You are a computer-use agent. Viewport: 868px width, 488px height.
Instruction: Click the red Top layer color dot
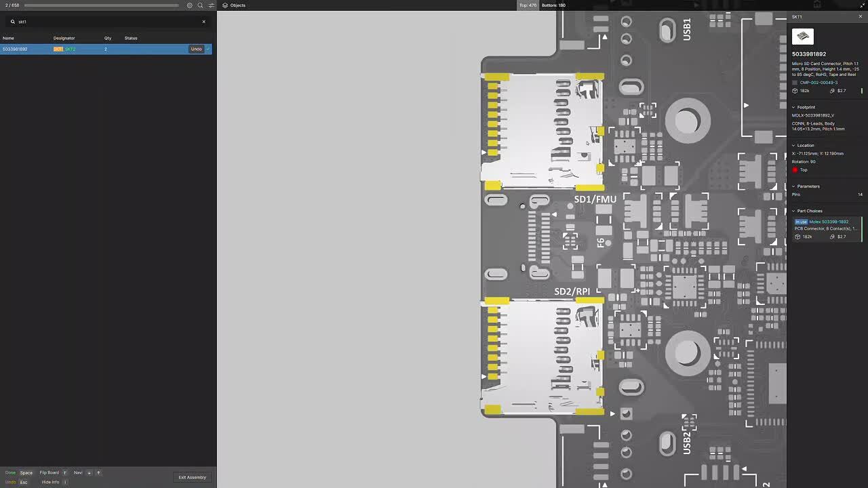[x=795, y=170]
